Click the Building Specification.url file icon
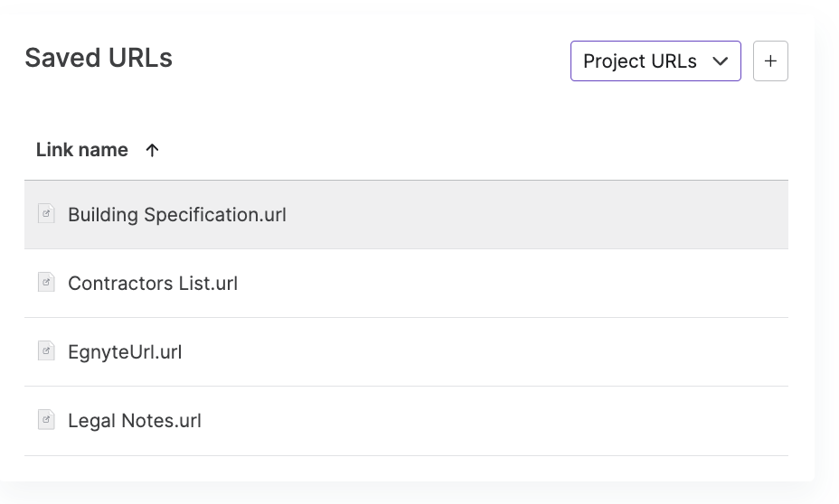The width and height of the screenshot is (839, 504). click(46, 213)
